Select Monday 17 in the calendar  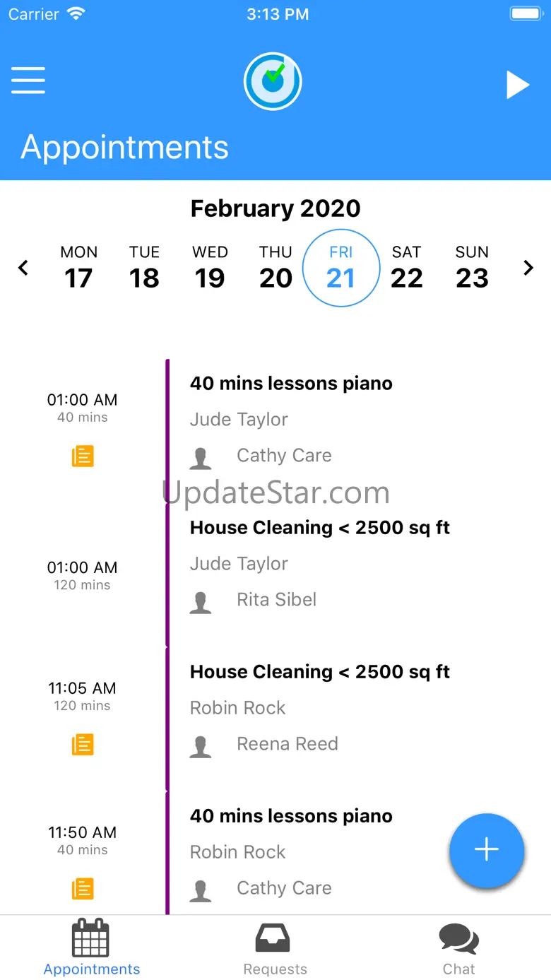tap(78, 268)
